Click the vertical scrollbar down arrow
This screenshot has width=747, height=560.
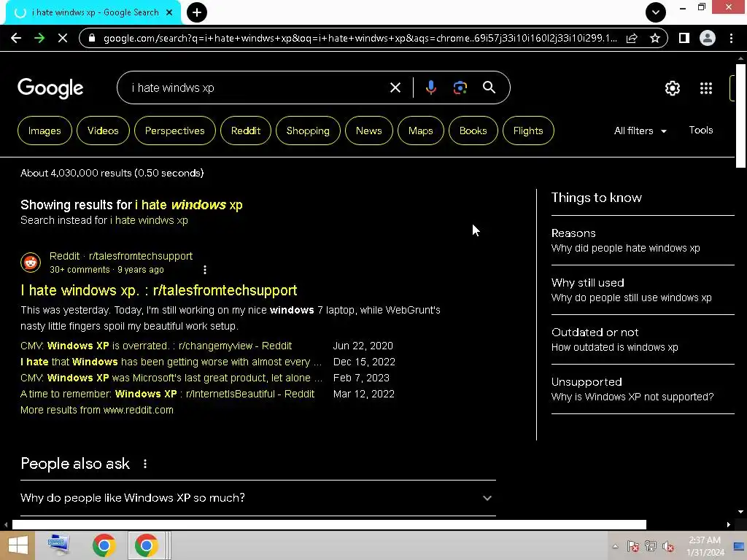pyautogui.click(x=740, y=512)
